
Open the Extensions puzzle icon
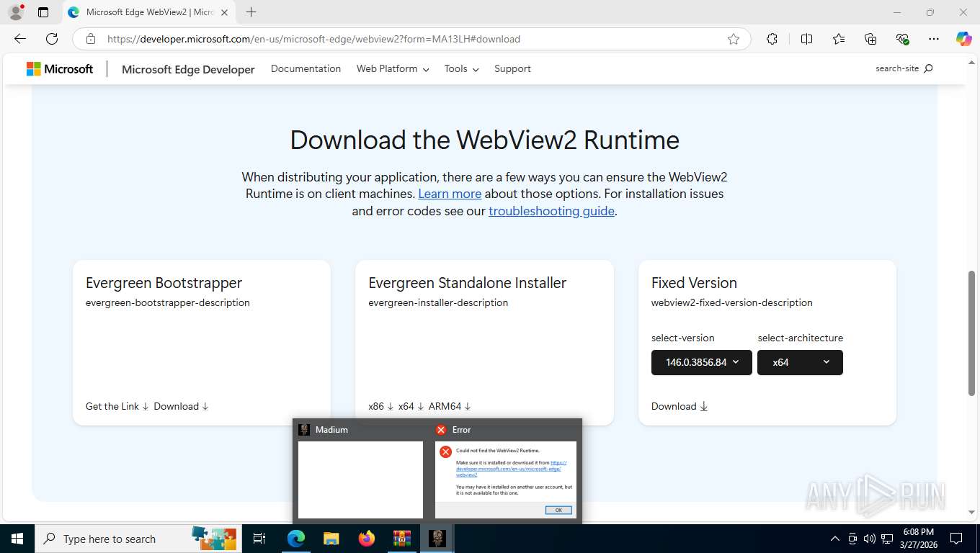coord(772,39)
